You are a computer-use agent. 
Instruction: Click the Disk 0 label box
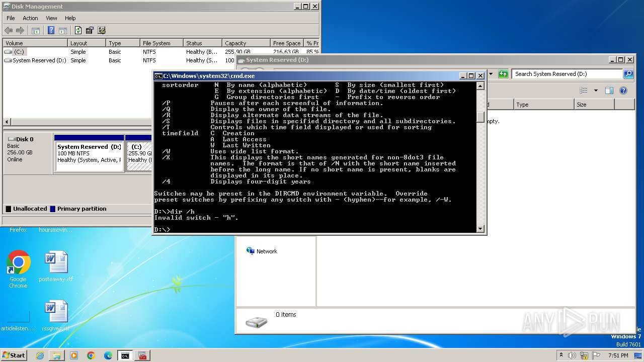click(x=28, y=153)
